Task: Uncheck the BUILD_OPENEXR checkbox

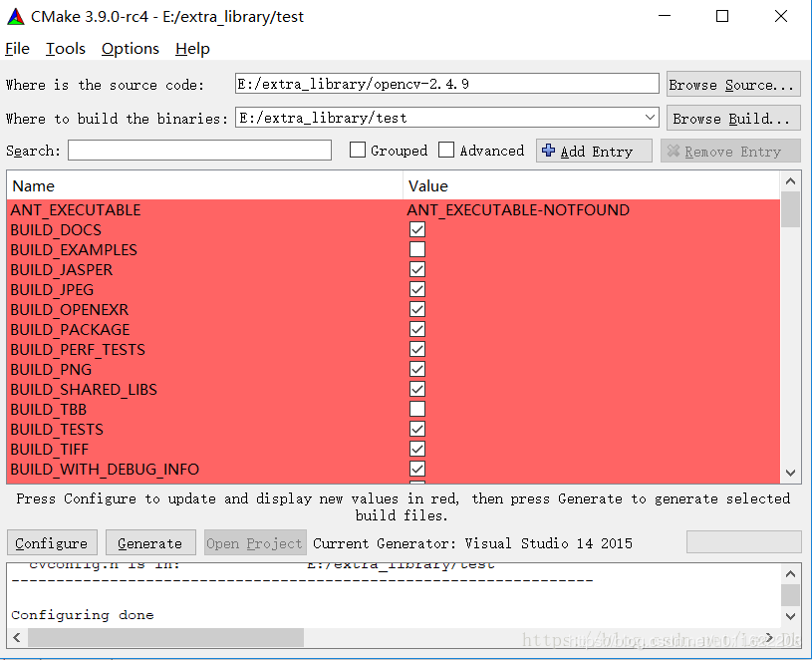Action: [417, 309]
